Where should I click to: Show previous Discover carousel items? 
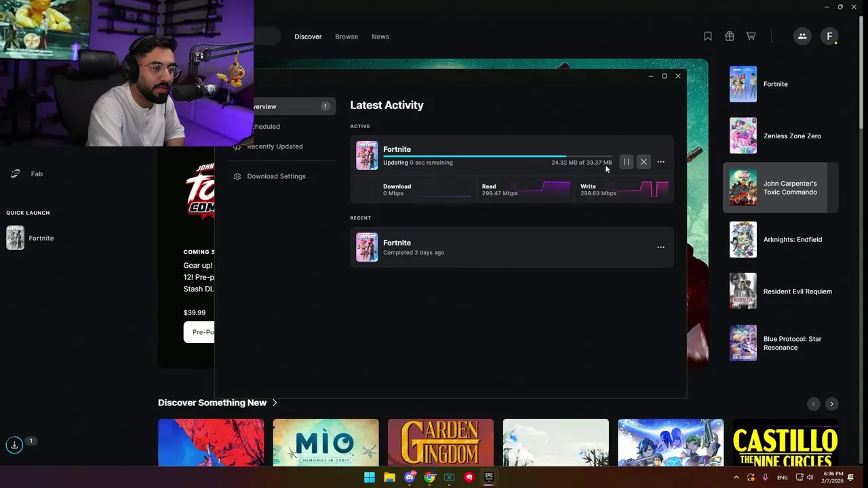(814, 404)
